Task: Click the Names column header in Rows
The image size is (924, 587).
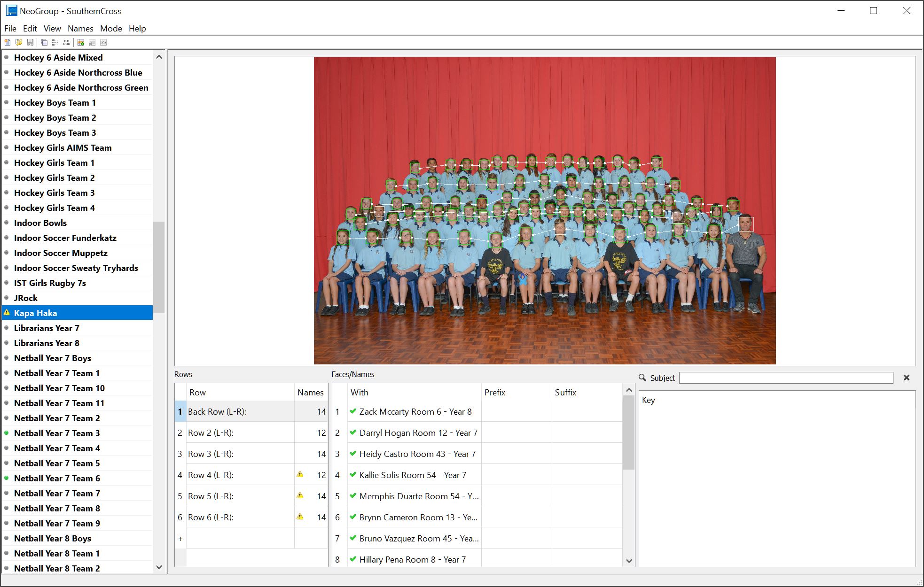Action: 311,392
